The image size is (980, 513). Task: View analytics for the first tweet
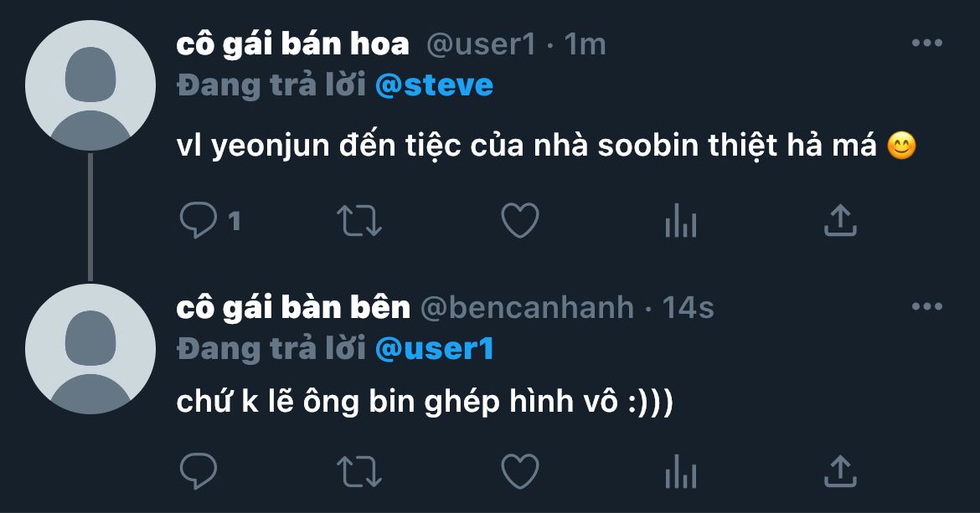point(680,222)
